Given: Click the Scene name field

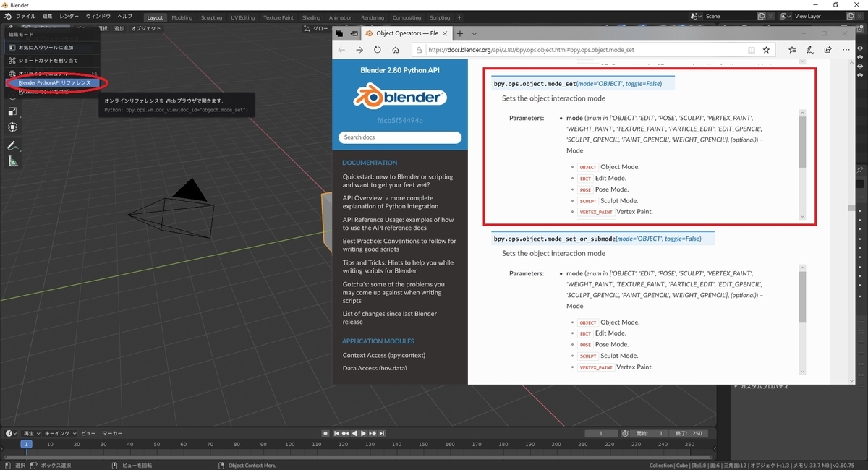Looking at the screenshot, I should pos(729,16).
